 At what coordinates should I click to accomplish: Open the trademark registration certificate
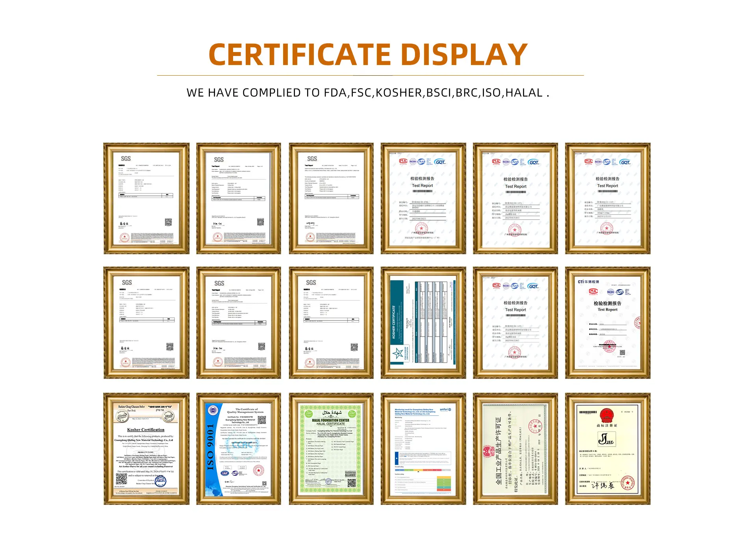[x=608, y=449]
